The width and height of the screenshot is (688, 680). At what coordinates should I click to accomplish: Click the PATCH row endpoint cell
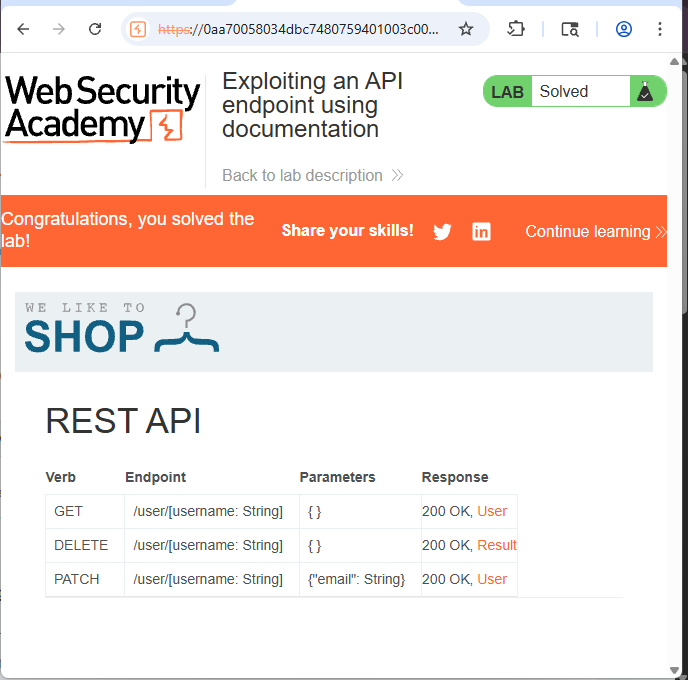click(x=212, y=579)
